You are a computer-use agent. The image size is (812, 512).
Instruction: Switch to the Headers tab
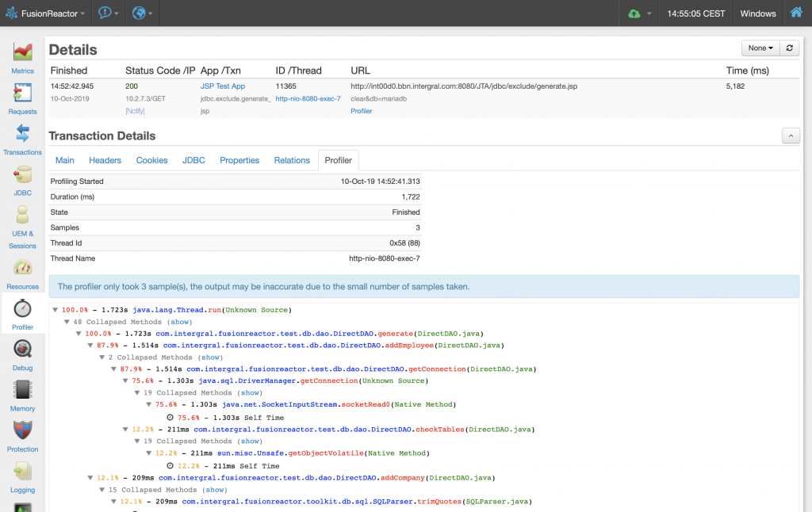coord(105,160)
